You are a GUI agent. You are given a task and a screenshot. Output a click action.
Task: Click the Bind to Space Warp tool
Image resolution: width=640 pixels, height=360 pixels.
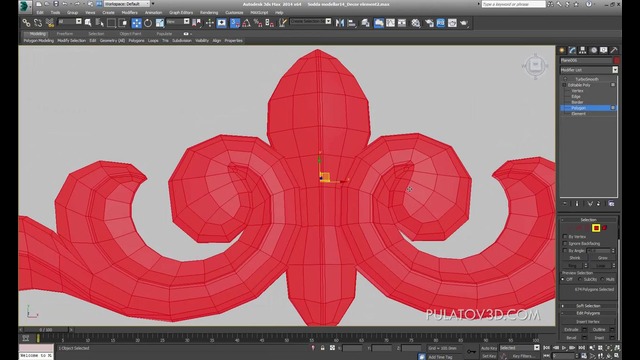pyautogui.click(x=50, y=23)
